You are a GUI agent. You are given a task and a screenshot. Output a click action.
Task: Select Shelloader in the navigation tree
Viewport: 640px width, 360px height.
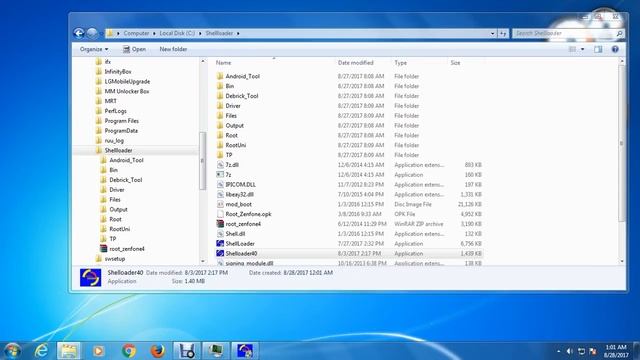tap(118, 150)
